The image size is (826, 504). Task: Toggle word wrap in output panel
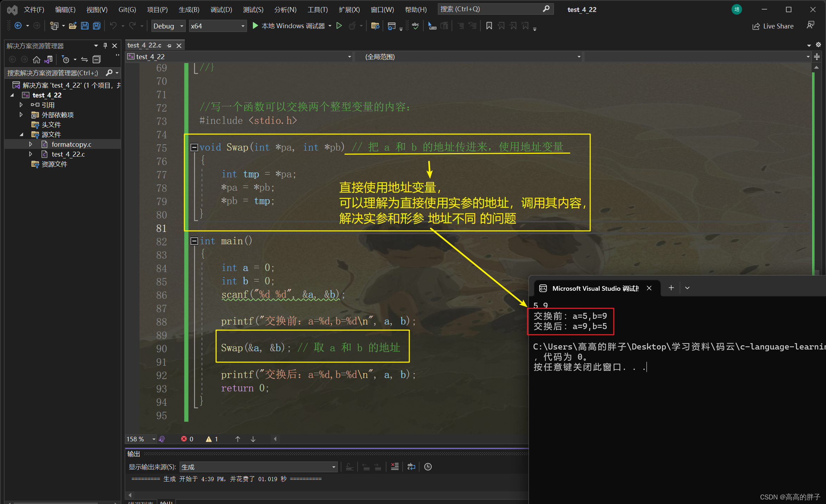coord(411,467)
